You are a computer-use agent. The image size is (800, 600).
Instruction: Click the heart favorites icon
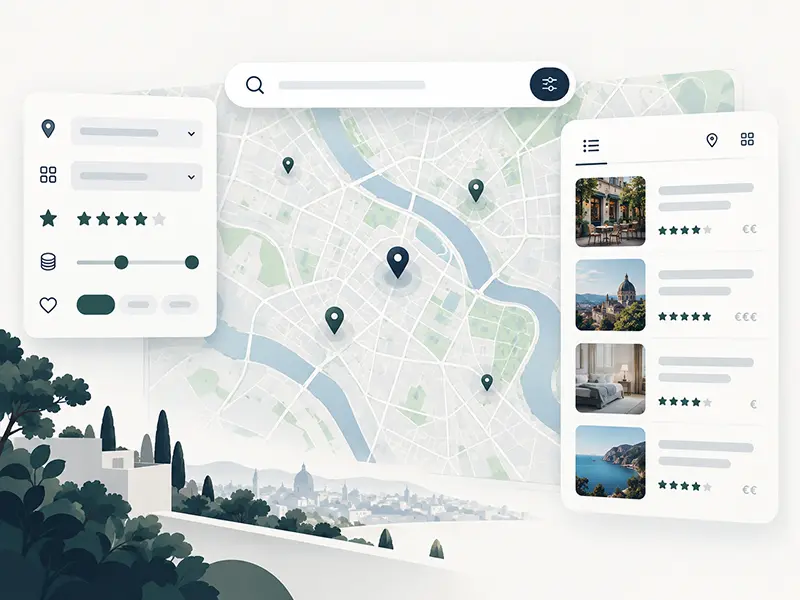(48, 305)
